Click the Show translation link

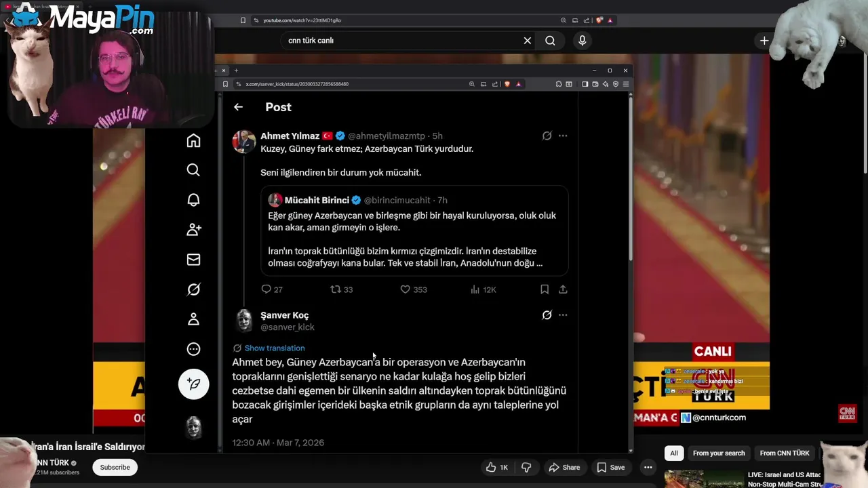275,348
